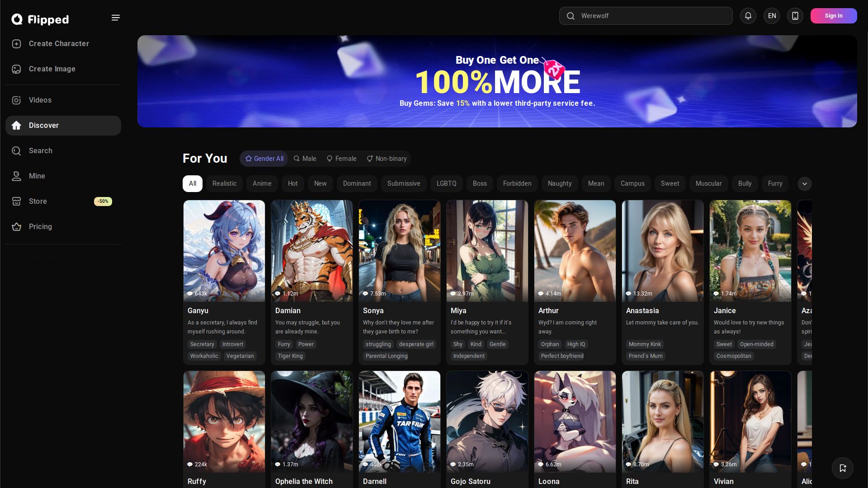Toggle the New category chip
The width and height of the screenshot is (868, 488).
pyautogui.click(x=321, y=183)
